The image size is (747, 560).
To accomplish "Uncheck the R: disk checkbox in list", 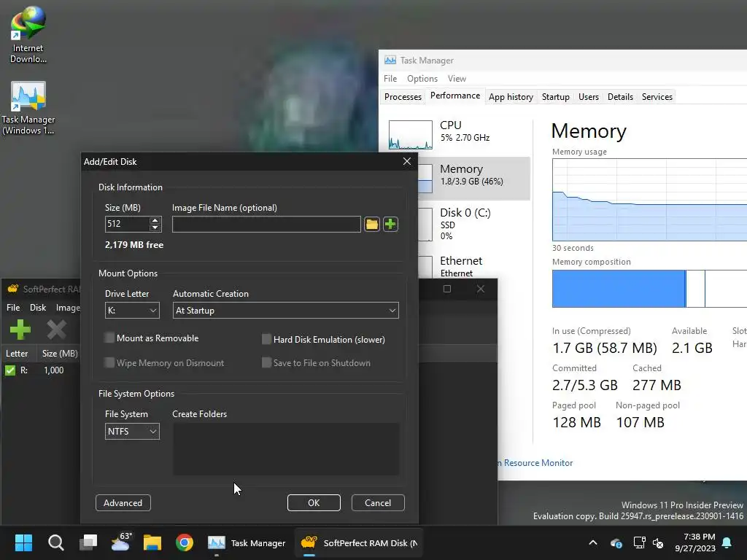I will [x=10, y=370].
